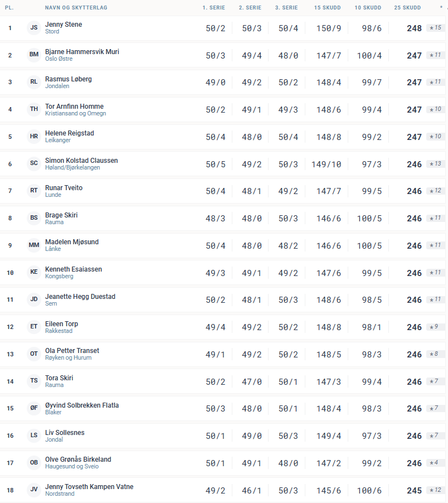448x503 pixels.
Task: Click the star badge showing 15
Action: click(x=435, y=28)
